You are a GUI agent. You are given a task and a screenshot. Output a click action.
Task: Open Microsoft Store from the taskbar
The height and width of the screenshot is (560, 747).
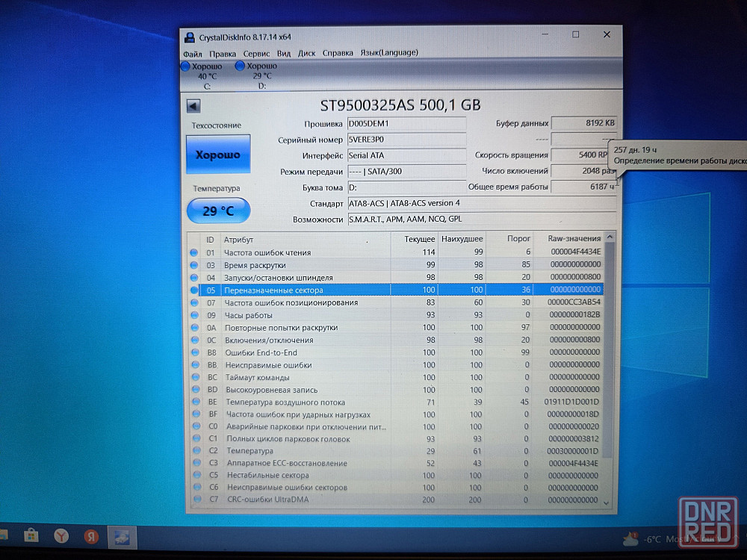[x=31, y=536]
